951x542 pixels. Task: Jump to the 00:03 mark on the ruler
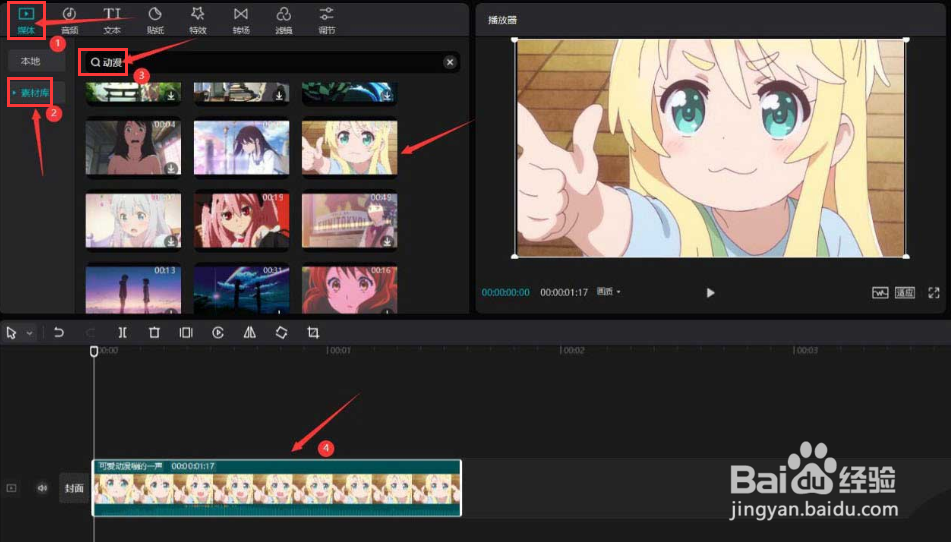[x=806, y=350]
